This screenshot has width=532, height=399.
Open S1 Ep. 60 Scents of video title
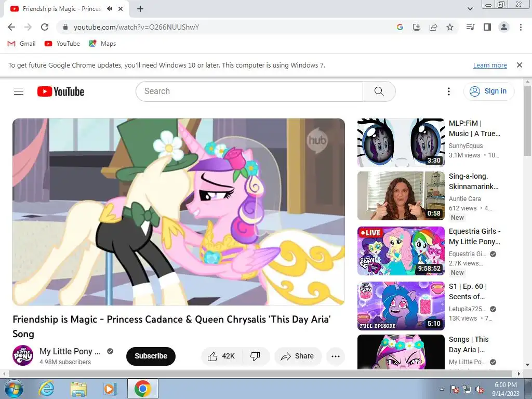468,291
